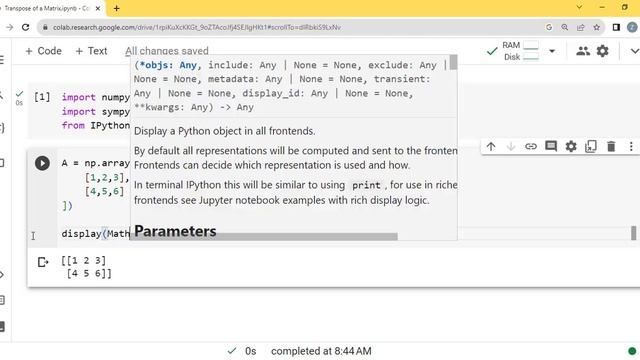Move cell down arrow
Viewport: 640px width, 360px height.
(511, 146)
